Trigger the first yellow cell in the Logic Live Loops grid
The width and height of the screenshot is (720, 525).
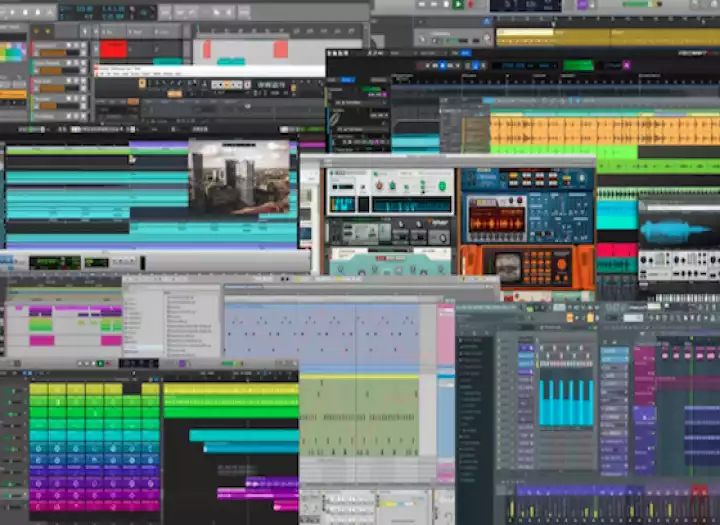(x=38, y=390)
